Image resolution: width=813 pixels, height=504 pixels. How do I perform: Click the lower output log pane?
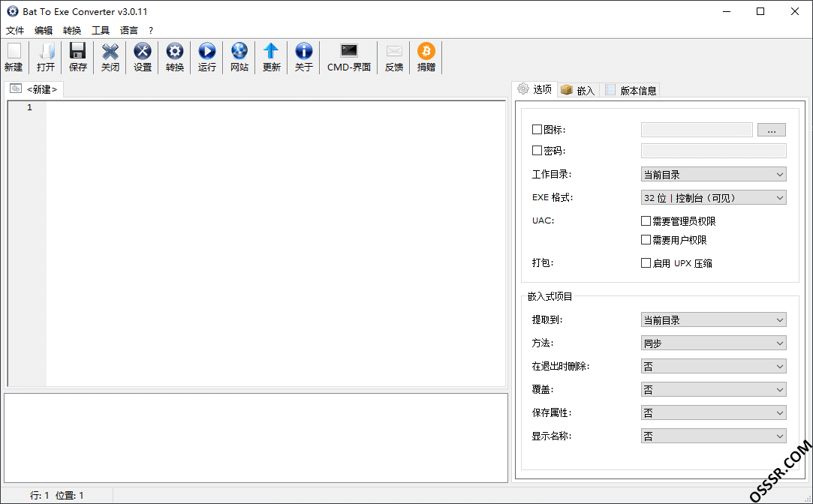click(256, 438)
